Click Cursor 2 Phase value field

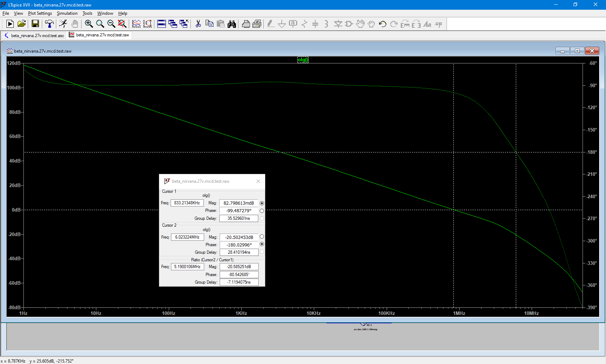(239, 245)
